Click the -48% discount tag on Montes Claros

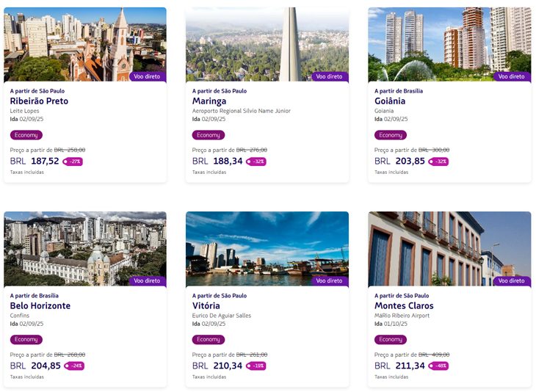[x=438, y=366]
